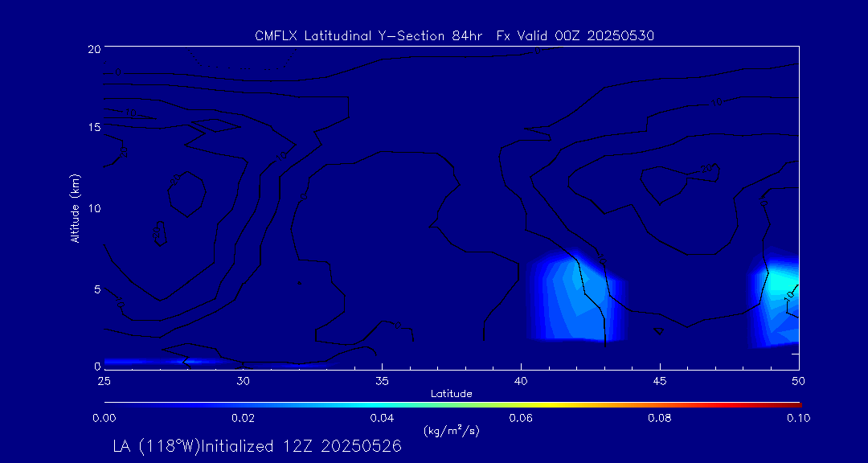Viewport: 868px width, 463px height.
Task: Click colorbar value 0.04
Action: (382, 418)
